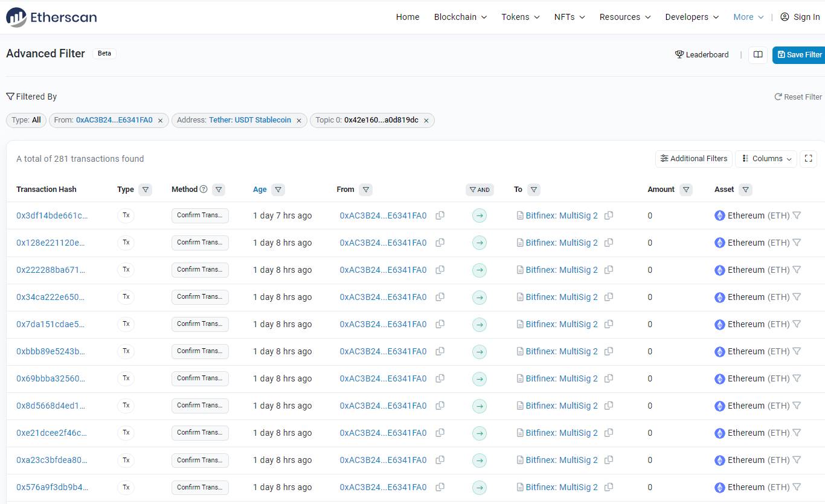Open transaction hash 0xbbb89e5243b
Viewport: 825px width, 504px height.
pyautogui.click(x=51, y=351)
